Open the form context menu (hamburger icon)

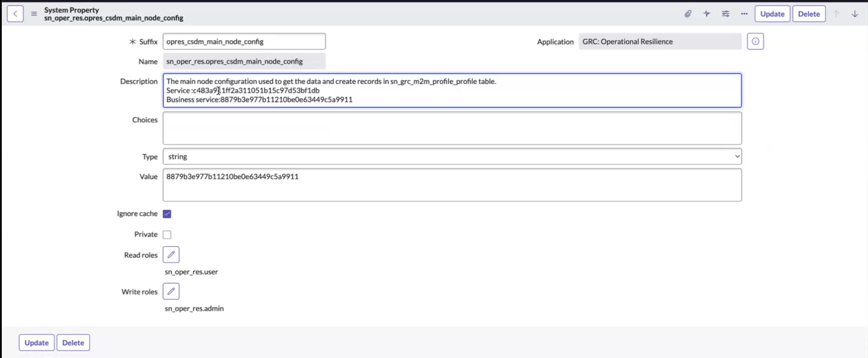click(34, 14)
